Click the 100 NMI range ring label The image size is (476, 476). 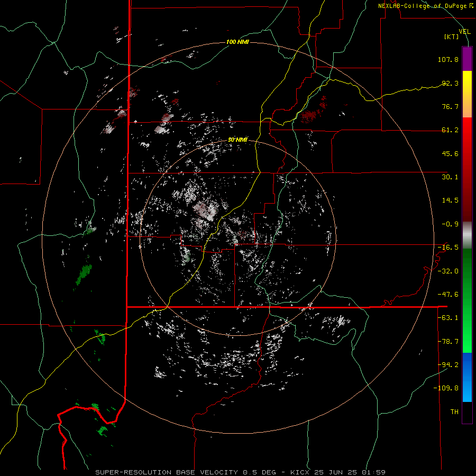click(237, 42)
